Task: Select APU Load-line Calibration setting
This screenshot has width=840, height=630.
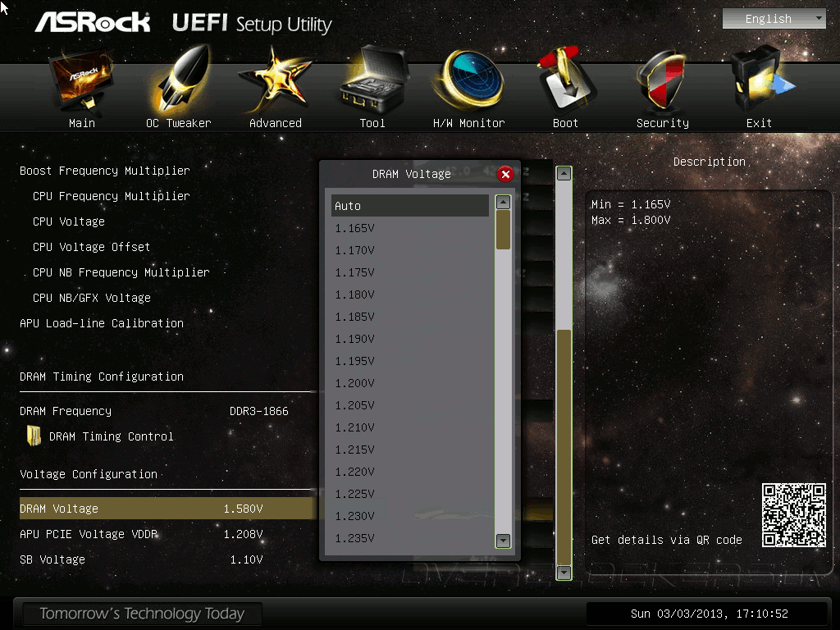Action: click(102, 323)
